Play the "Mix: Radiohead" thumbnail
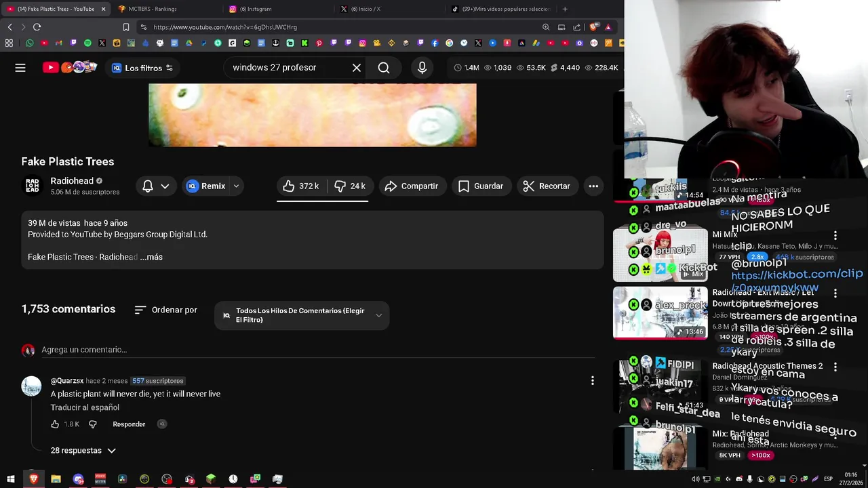This screenshot has width=868, height=488. point(660,448)
